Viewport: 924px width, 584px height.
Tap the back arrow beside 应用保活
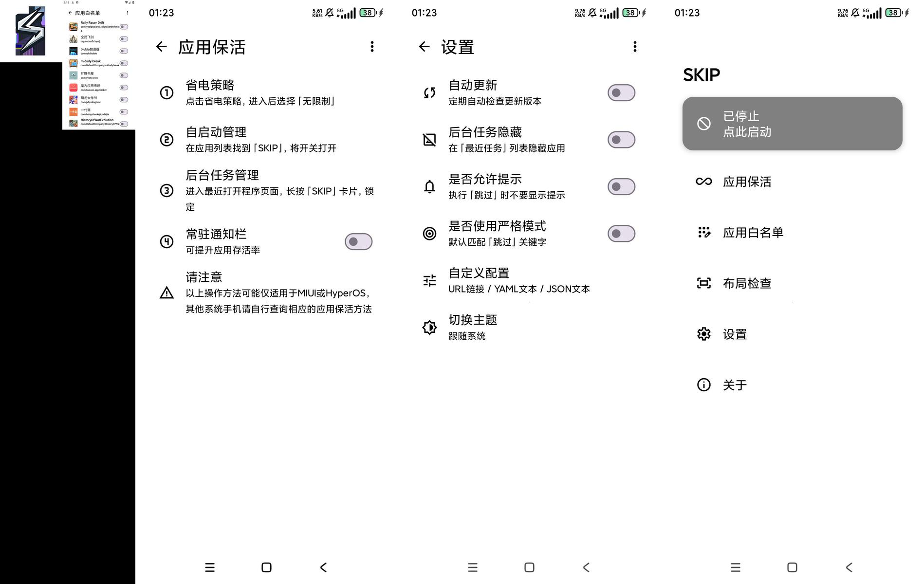click(161, 47)
